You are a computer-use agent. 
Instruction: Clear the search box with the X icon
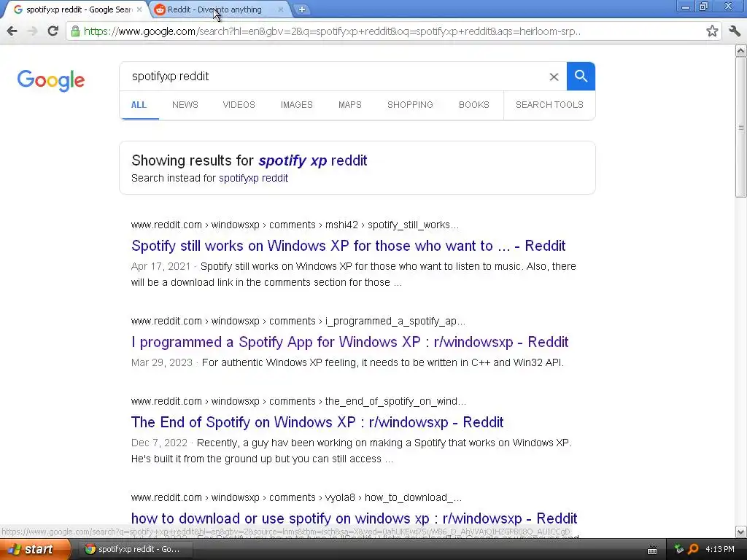click(554, 77)
